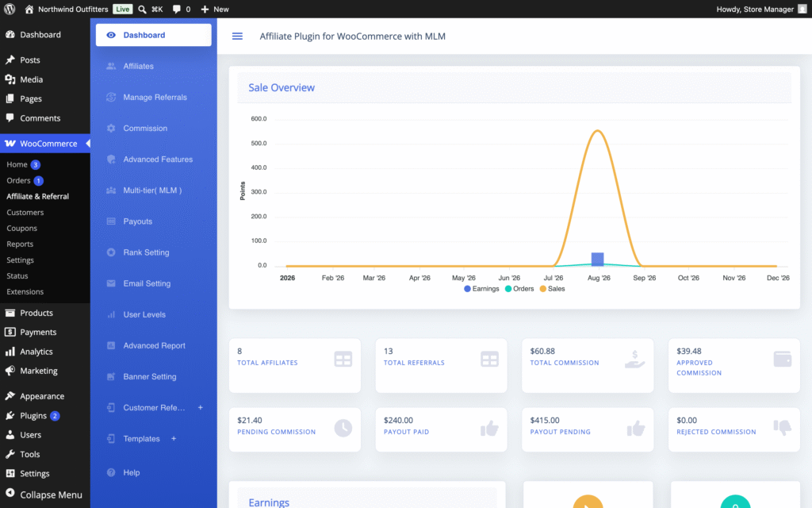Viewport: 812px width, 508px height.
Task: Click the Multi-tier MLM icon
Action: coord(111,190)
